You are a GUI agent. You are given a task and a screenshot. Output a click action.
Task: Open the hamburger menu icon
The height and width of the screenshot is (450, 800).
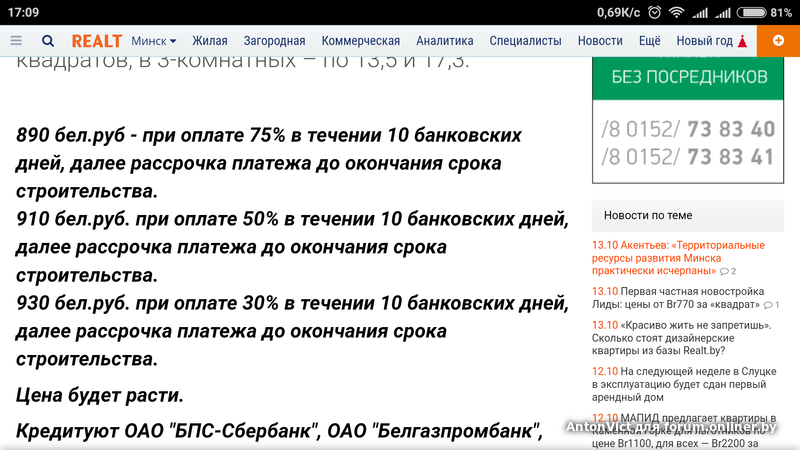click(16, 41)
